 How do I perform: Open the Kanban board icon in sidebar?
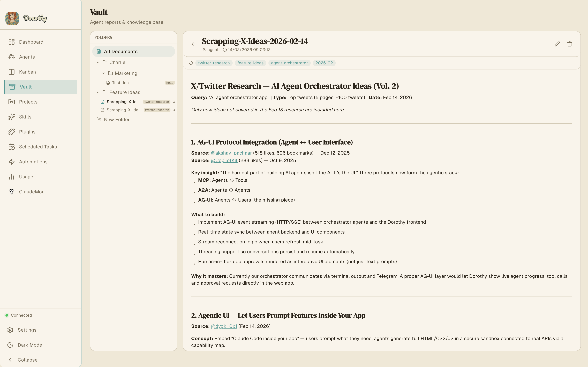[x=11, y=72]
